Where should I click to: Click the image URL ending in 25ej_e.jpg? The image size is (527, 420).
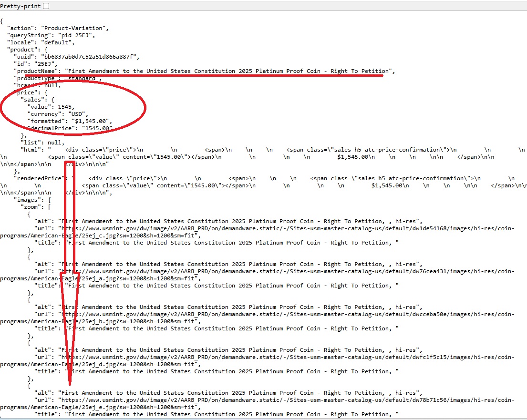pos(286,400)
